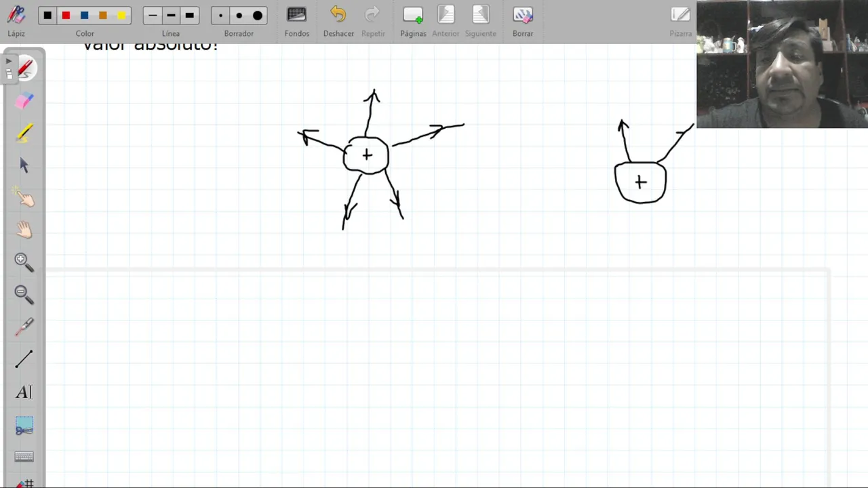Choose the thickest Línea stroke width
Viewport: 868px width, 488px height.
[189, 16]
